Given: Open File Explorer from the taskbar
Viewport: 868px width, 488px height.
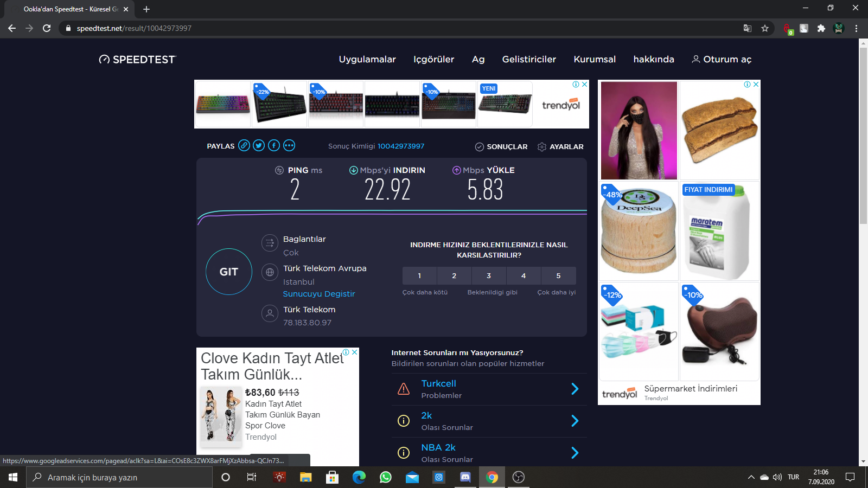Looking at the screenshot, I should (x=306, y=477).
